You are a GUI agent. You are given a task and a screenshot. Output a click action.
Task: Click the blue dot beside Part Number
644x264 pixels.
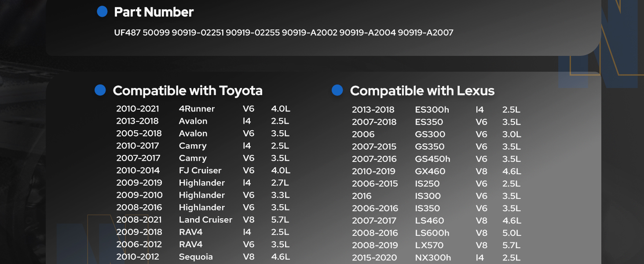tap(102, 12)
